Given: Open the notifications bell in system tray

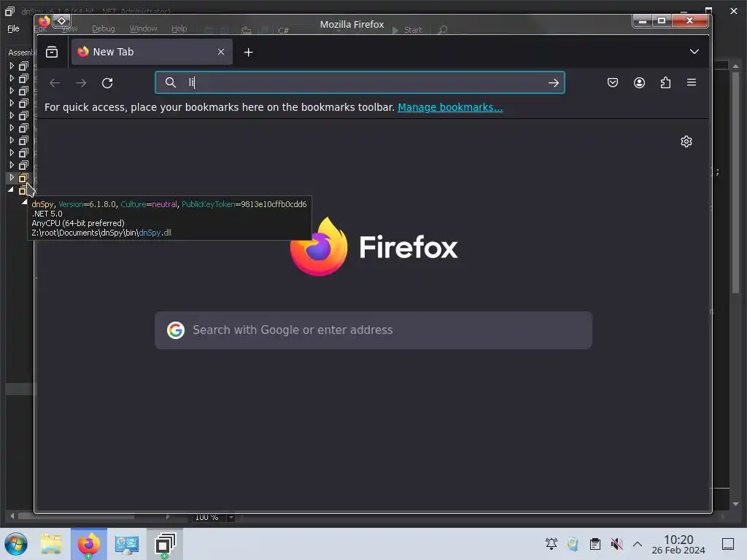Looking at the screenshot, I should click(x=551, y=543).
